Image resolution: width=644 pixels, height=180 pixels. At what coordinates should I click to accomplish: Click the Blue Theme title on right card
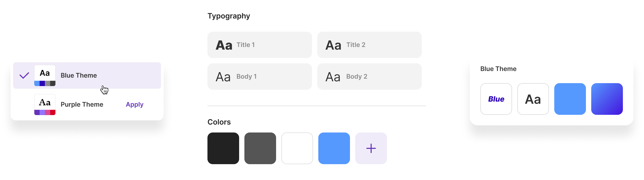tap(498, 69)
